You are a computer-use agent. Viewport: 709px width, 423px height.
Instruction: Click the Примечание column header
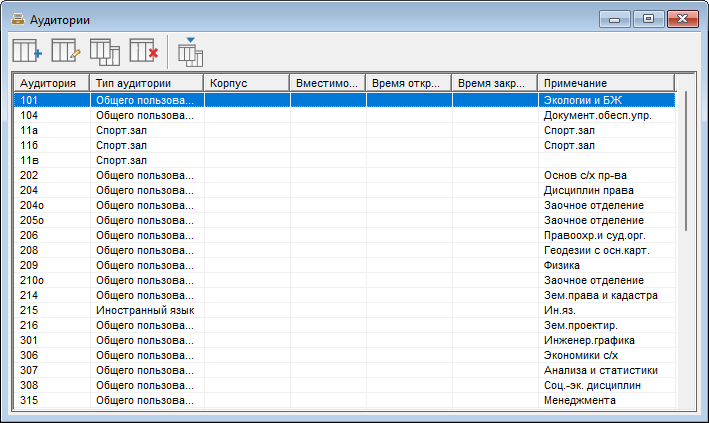tap(605, 83)
